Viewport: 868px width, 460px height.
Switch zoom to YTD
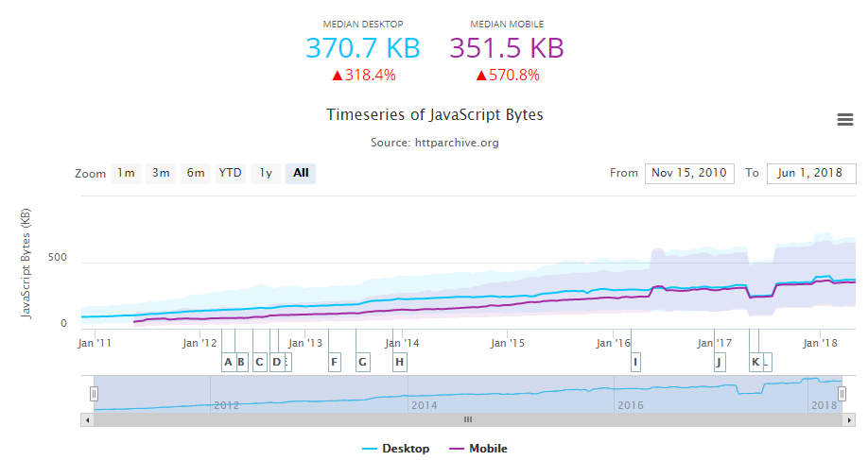point(230,173)
